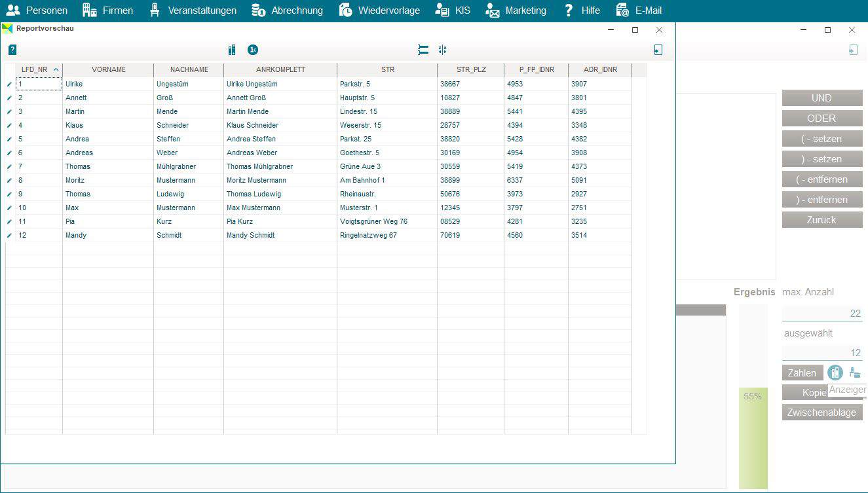Toggle sort arrow on LFD_NR column
This screenshot has width=868, height=493.
point(56,69)
